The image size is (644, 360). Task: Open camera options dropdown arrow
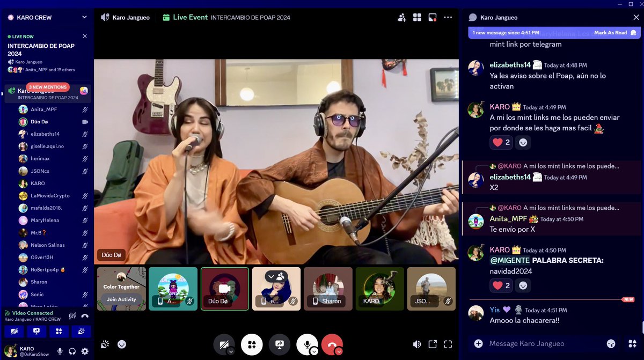click(231, 352)
